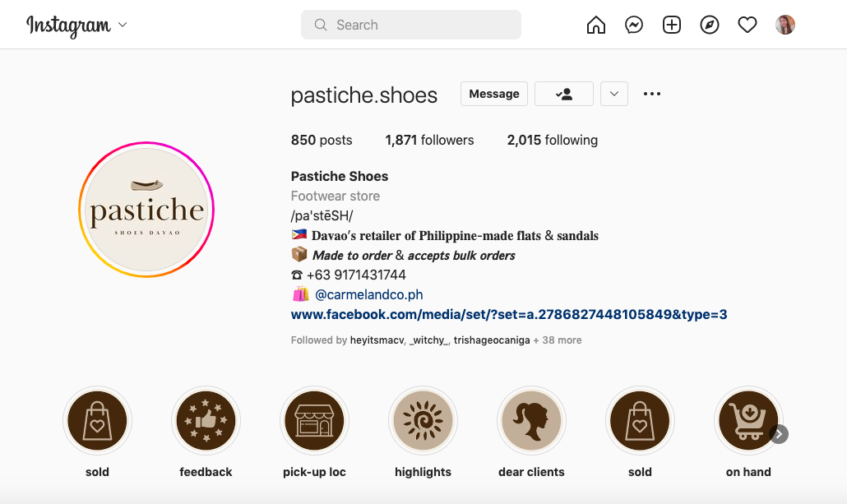Open the on hand cart highlight

(748, 421)
